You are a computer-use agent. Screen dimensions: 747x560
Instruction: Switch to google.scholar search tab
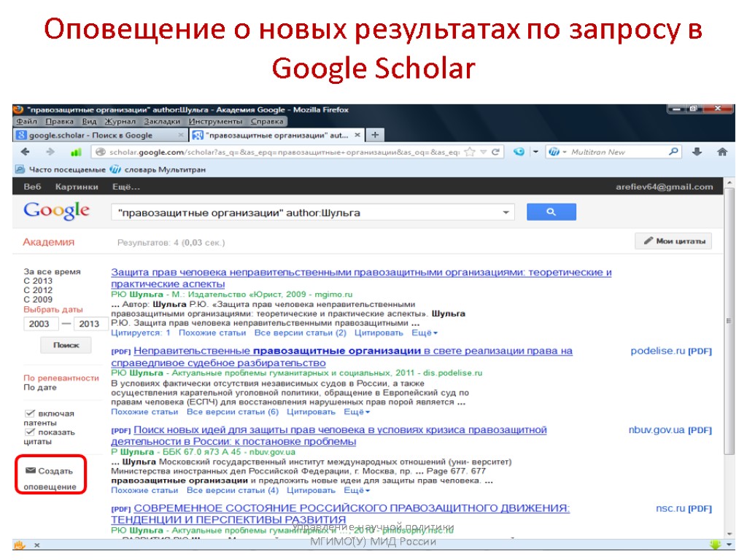99,135
